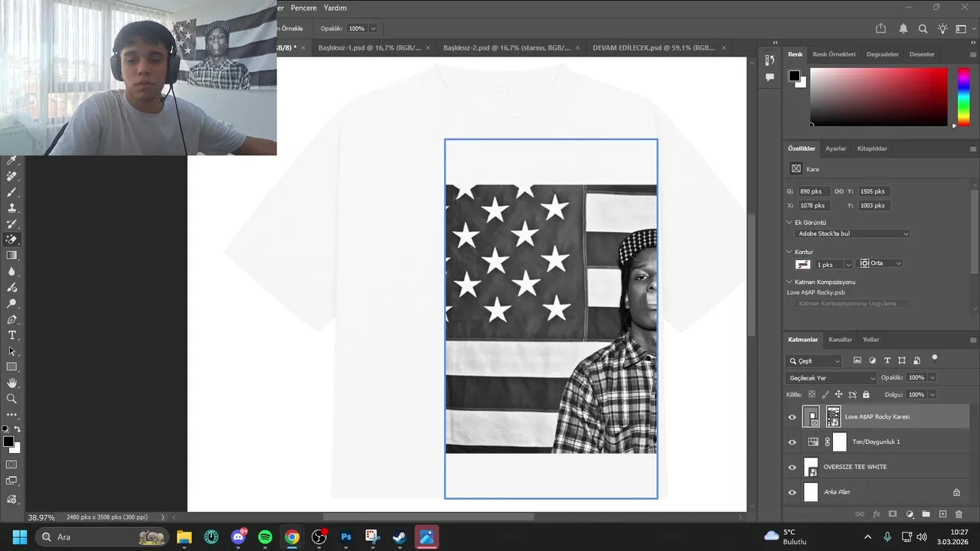Open the Adobe Stock'ta bul dropdown
The width and height of the screenshot is (980, 551).
pos(852,234)
